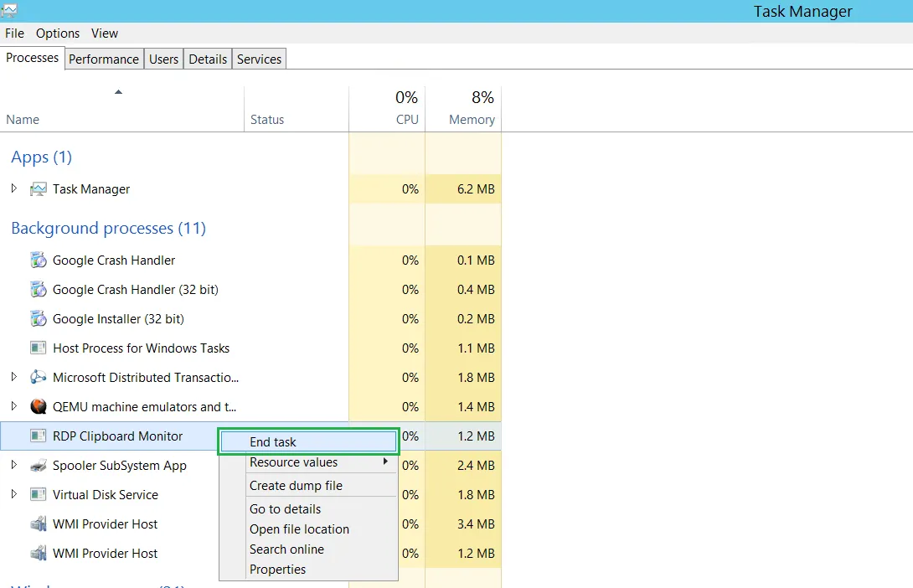The image size is (913, 588).
Task: Select the Google Crash Handler row name
Action: pyautogui.click(x=114, y=260)
